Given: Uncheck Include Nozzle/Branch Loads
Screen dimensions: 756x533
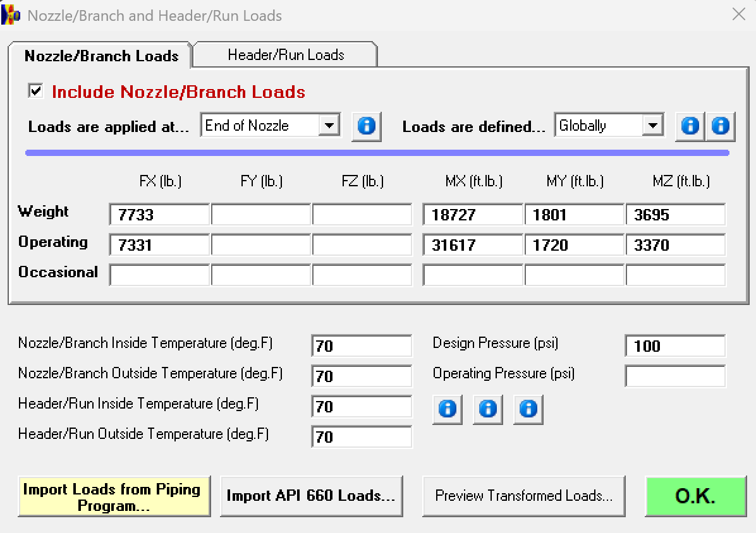Looking at the screenshot, I should [35, 90].
